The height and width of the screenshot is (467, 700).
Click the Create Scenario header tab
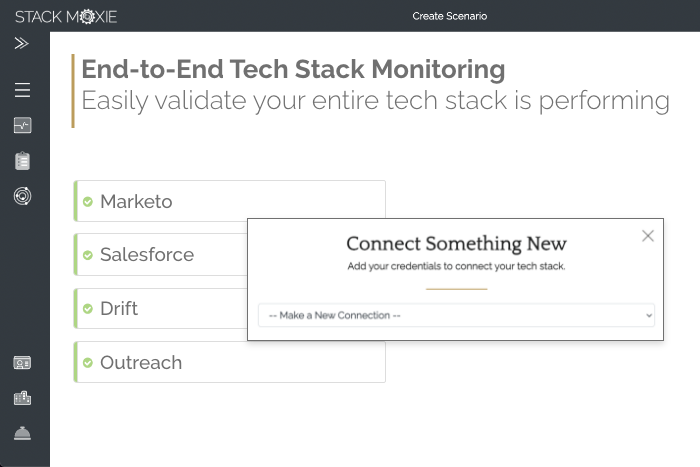point(449,16)
